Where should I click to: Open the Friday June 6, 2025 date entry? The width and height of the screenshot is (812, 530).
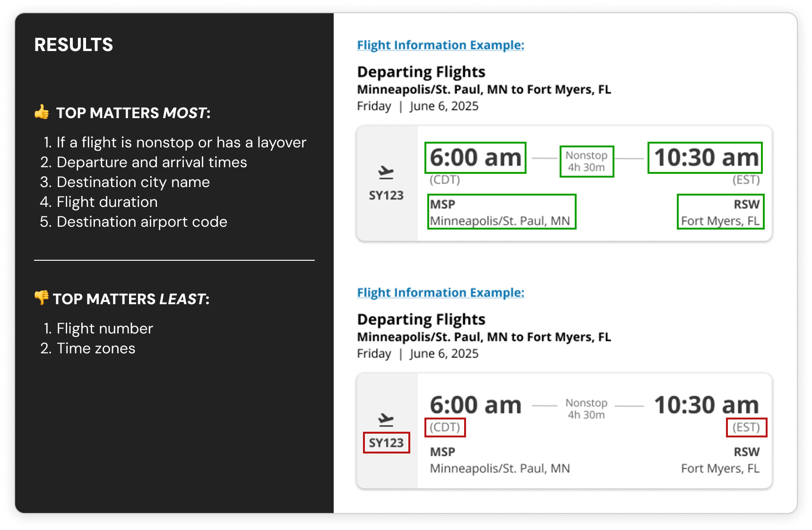click(x=417, y=106)
